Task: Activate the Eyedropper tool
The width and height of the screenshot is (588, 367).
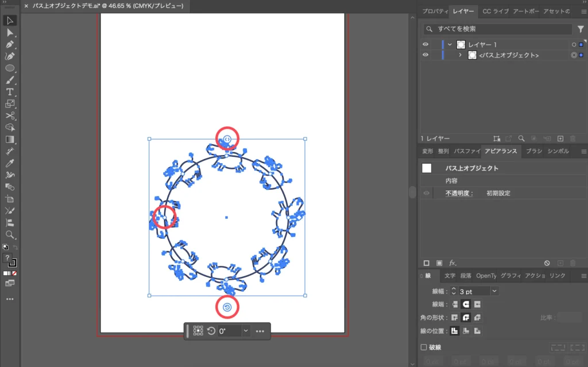Action: (10, 163)
